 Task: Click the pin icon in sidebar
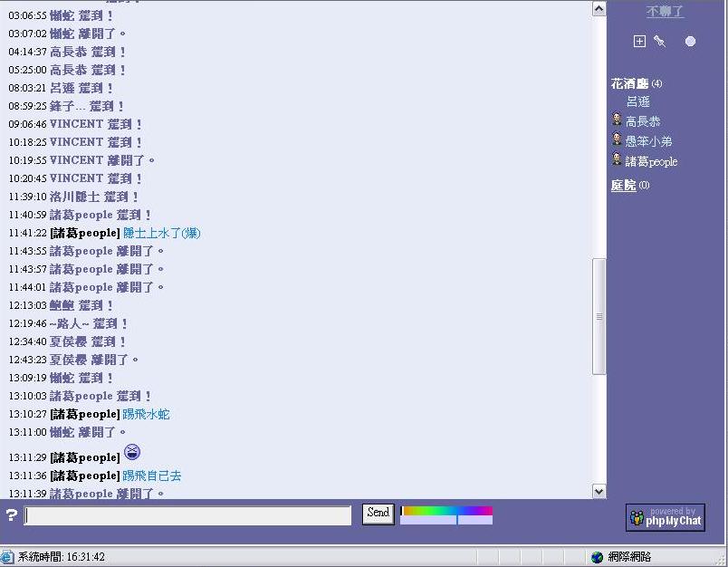659,42
